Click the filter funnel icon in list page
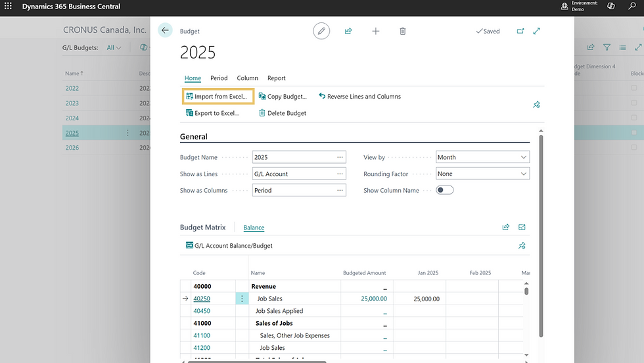644x363 pixels. point(607,47)
